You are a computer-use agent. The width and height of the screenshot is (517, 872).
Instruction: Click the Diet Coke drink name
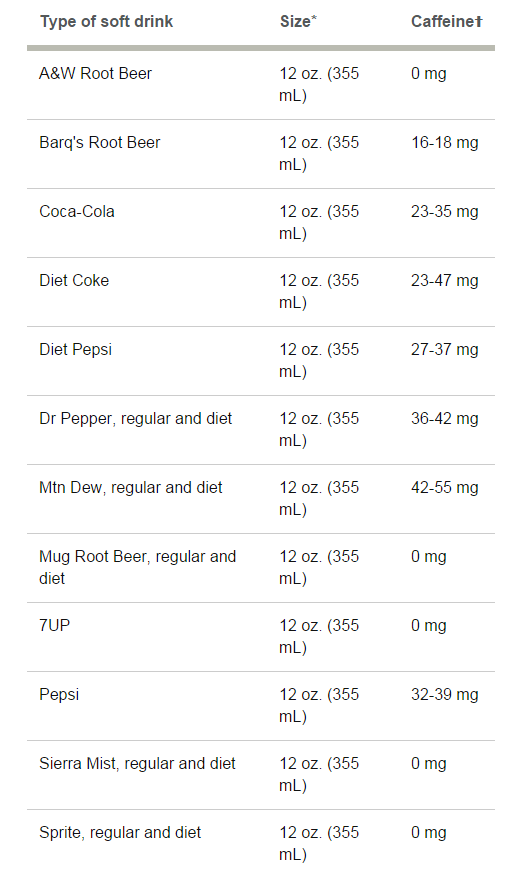(x=74, y=280)
